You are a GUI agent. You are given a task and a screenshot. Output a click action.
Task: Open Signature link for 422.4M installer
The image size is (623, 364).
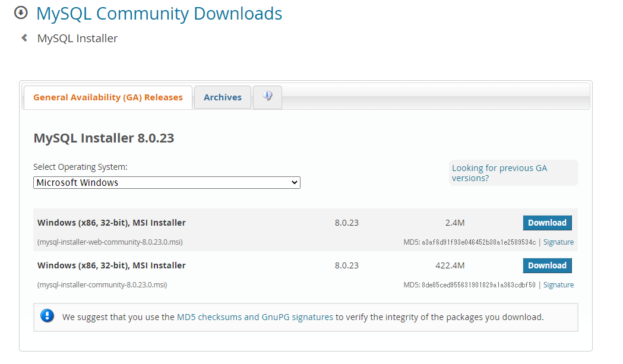[x=558, y=285]
